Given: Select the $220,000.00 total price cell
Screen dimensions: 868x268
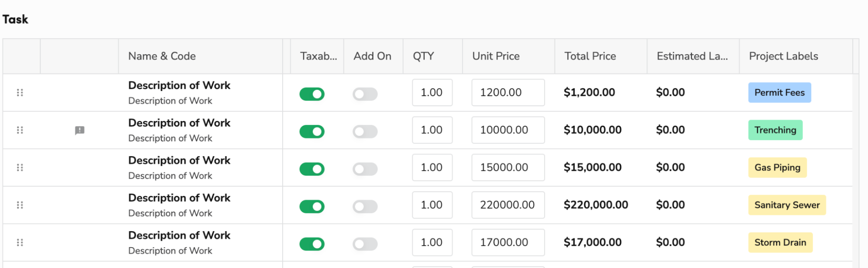Looking at the screenshot, I should (x=596, y=205).
